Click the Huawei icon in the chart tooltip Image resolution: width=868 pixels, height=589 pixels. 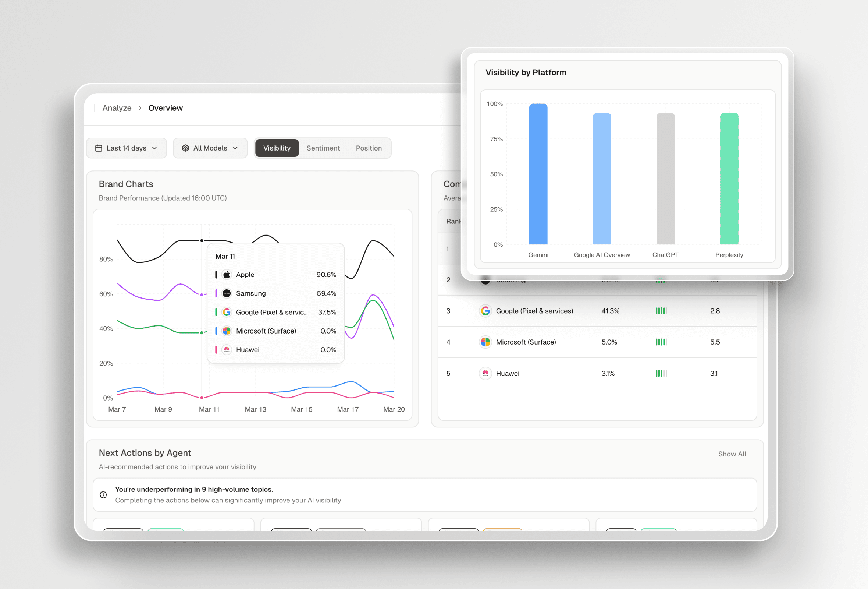coord(227,349)
